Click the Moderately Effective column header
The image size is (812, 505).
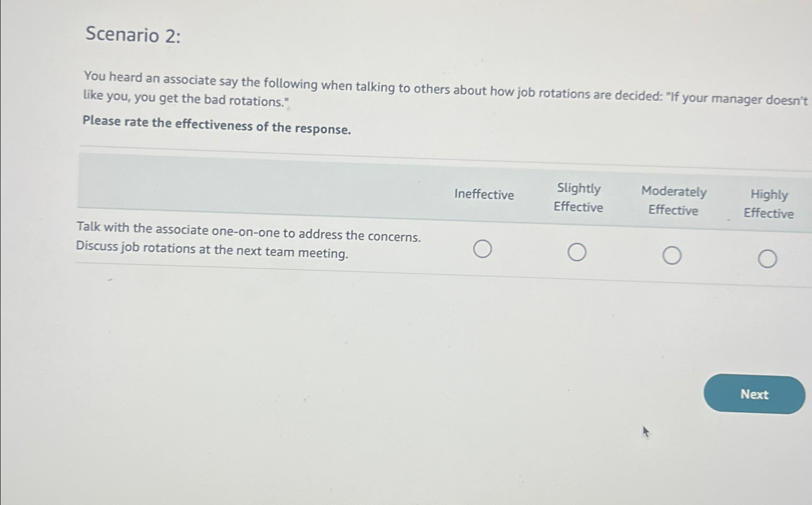coord(674,201)
